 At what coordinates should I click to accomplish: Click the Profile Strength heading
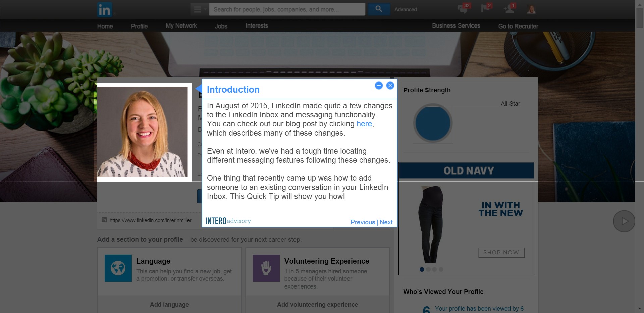click(427, 90)
